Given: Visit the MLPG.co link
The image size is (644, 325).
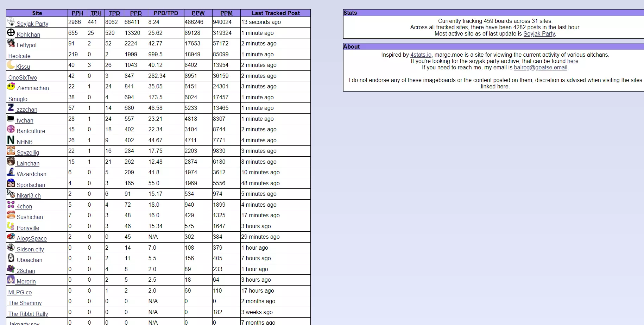Looking at the screenshot, I should (20, 292).
